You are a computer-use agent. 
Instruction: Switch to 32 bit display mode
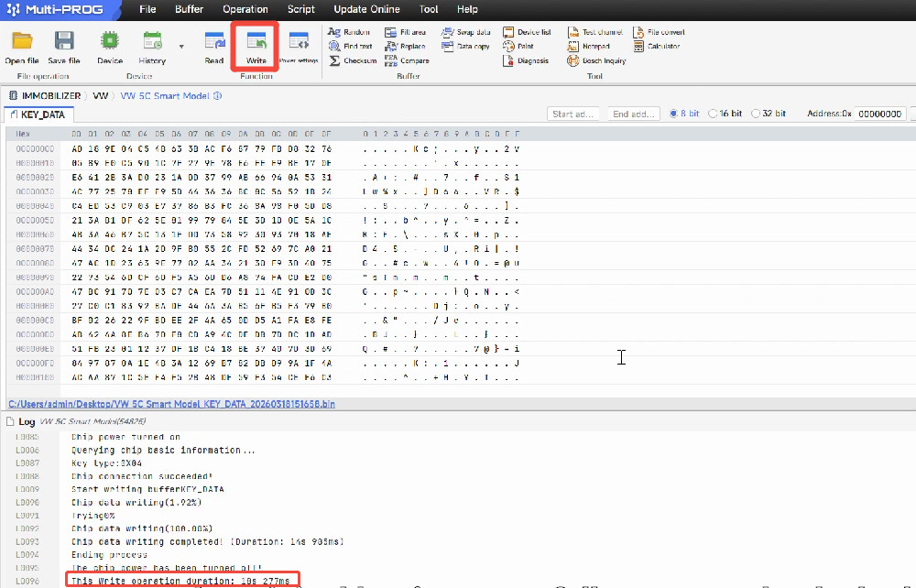click(756, 114)
